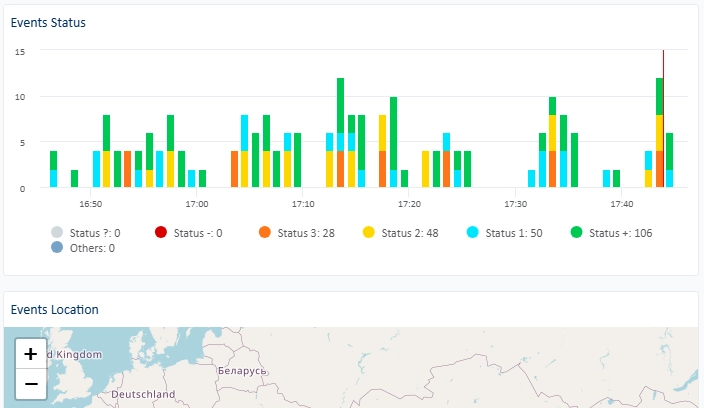The width and height of the screenshot is (704, 408).
Task: Click the orange Status 3 legend dot
Action: click(x=265, y=232)
